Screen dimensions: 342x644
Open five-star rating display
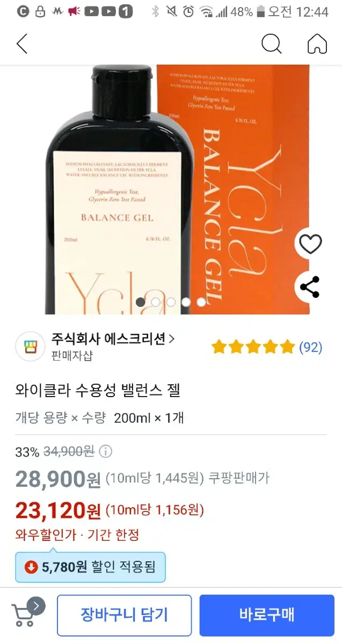(x=253, y=347)
